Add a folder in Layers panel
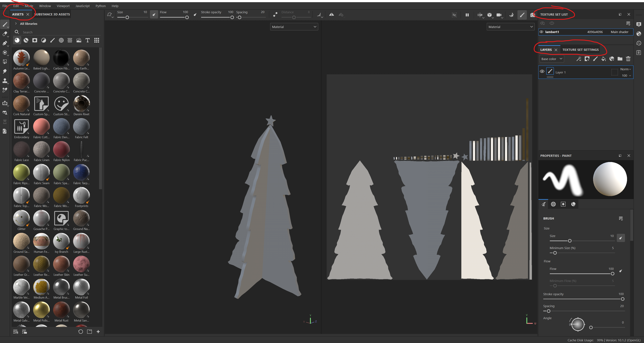The height and width of the screenshot is (343, 644). [620, 59]
